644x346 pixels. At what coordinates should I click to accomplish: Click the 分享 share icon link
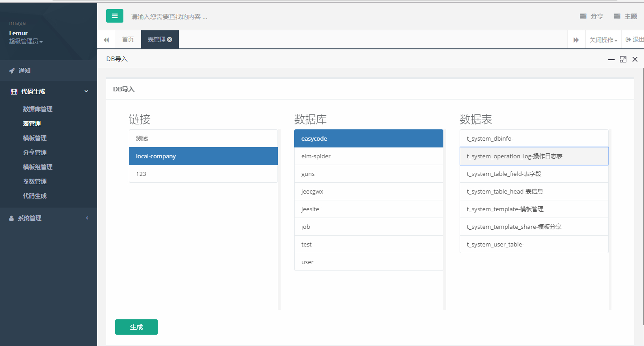592,16
